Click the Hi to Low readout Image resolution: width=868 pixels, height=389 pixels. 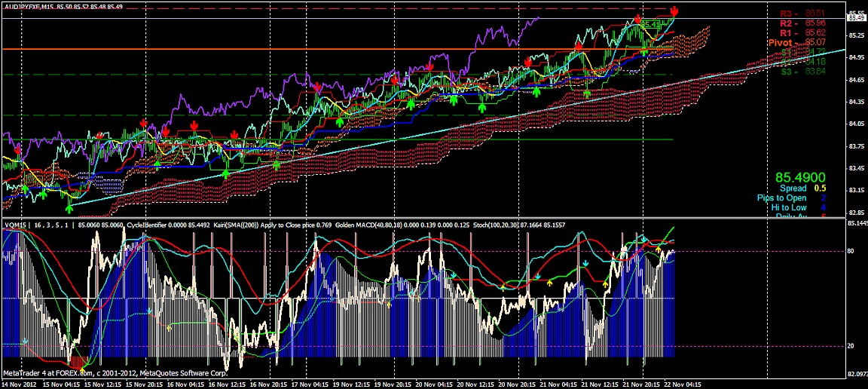click(x=799, y=207)
